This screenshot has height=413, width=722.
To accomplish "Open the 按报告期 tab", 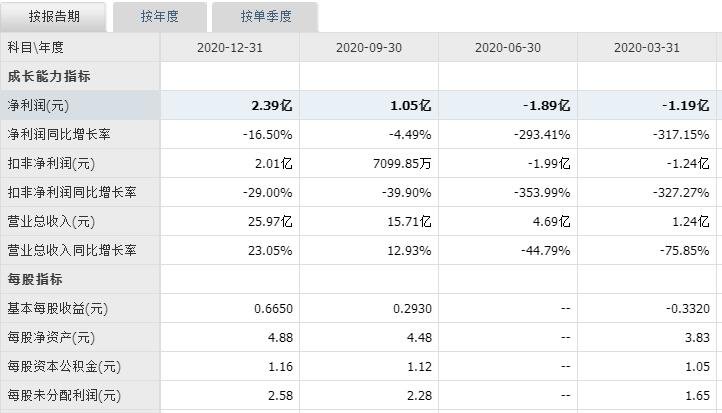I will 54,16.
